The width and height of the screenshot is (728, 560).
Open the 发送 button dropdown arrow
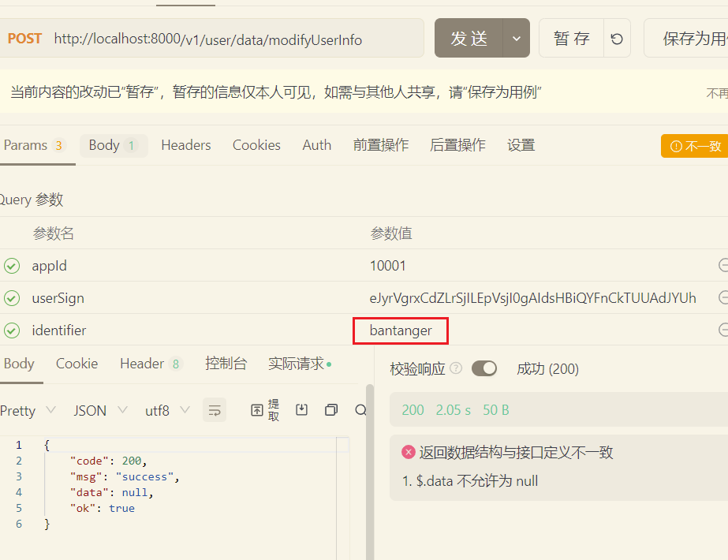(x=516, y=39)
